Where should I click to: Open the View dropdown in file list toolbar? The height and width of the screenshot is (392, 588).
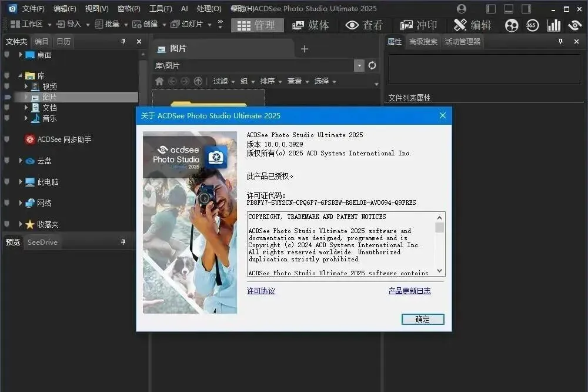298,81
